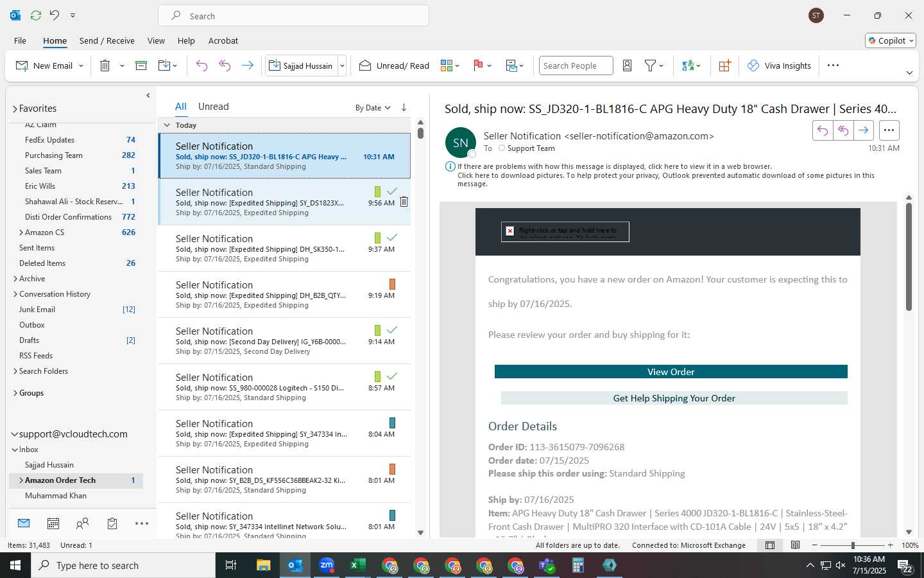Click the Forward arrow in the ribbon
This screenshot has height=578, width=924.
pos(247,66)
